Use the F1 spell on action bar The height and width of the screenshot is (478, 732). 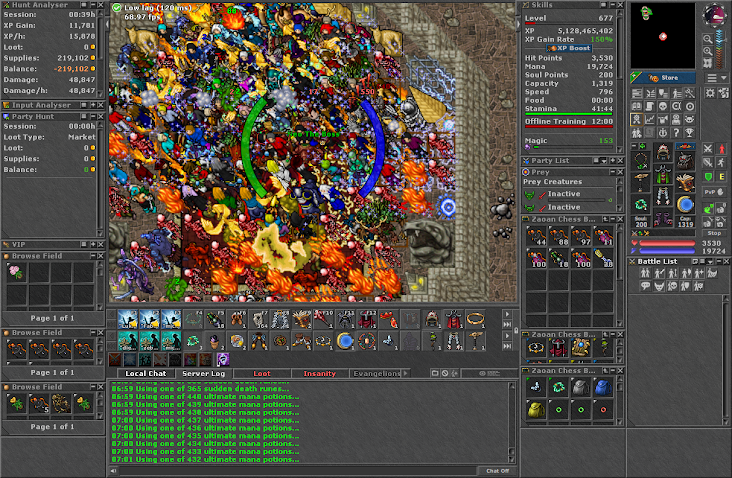click(x=127, y=320)
